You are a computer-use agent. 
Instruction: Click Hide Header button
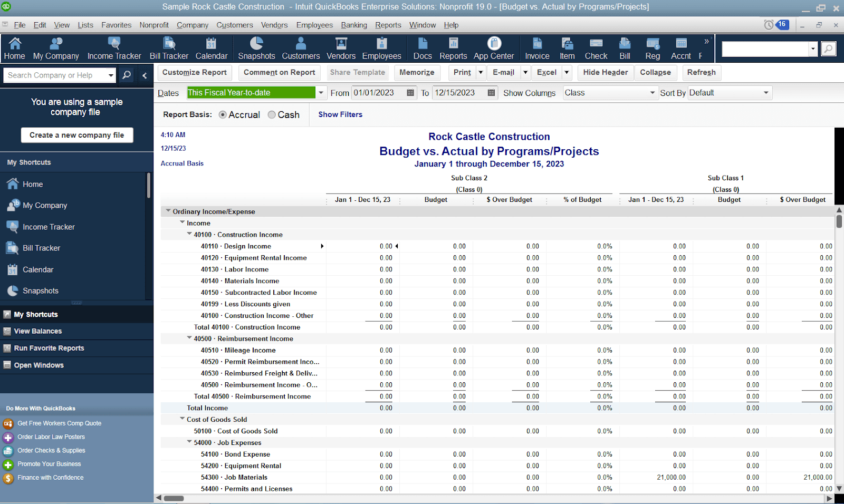606,72
